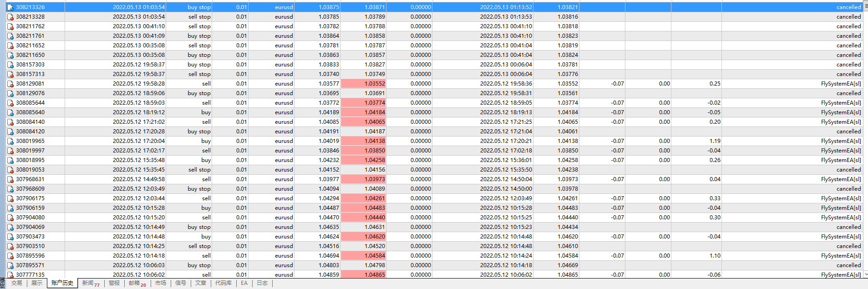Click the order icon for ticket 307968631
This screenshot has width=868, height=289.
point(10,179)
